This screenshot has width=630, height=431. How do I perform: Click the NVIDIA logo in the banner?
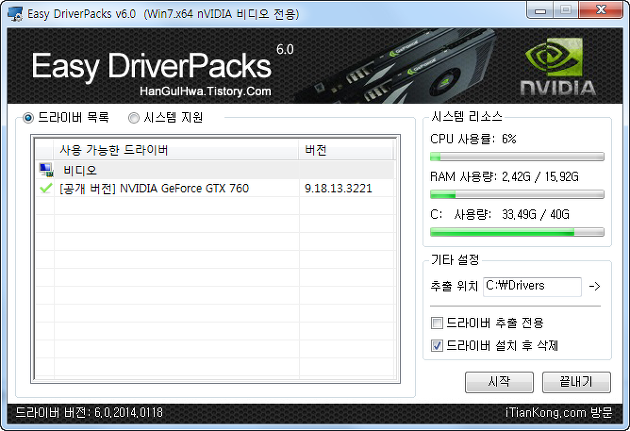coord(558,67)
